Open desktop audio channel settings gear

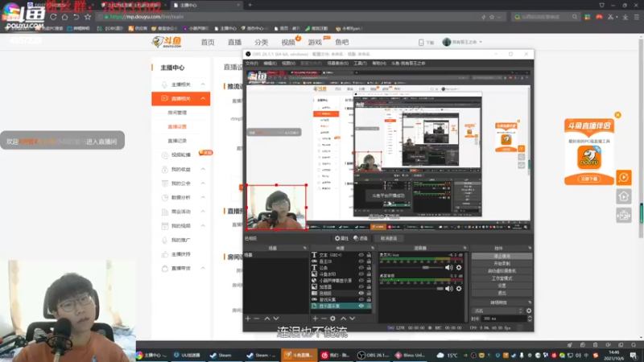pos(459,289)
